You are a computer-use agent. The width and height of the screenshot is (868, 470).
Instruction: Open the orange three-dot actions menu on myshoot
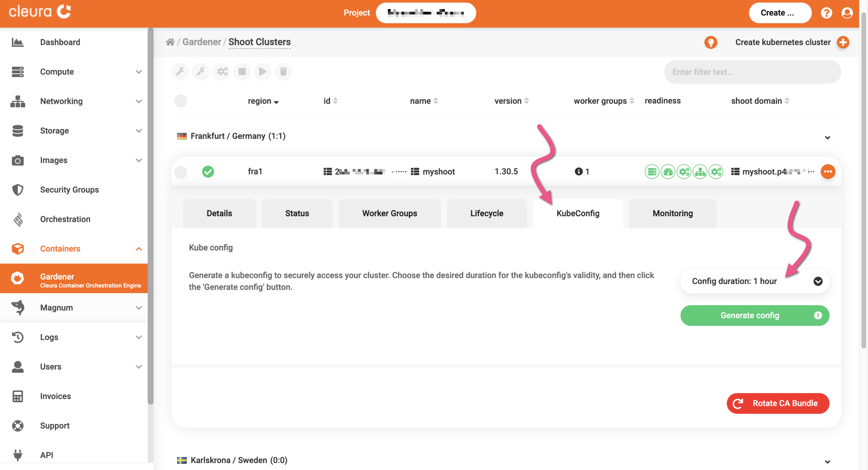(x=828, y=172)
